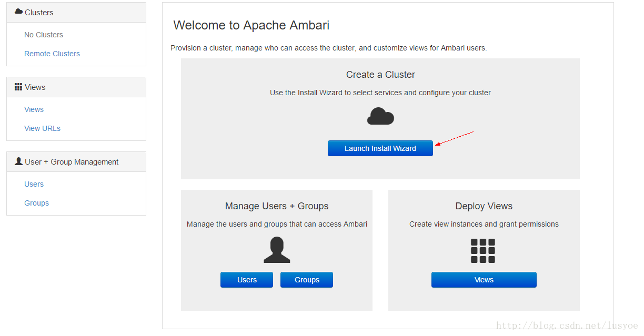Click the Launch Install Wizard button

[x=380, y=148]
